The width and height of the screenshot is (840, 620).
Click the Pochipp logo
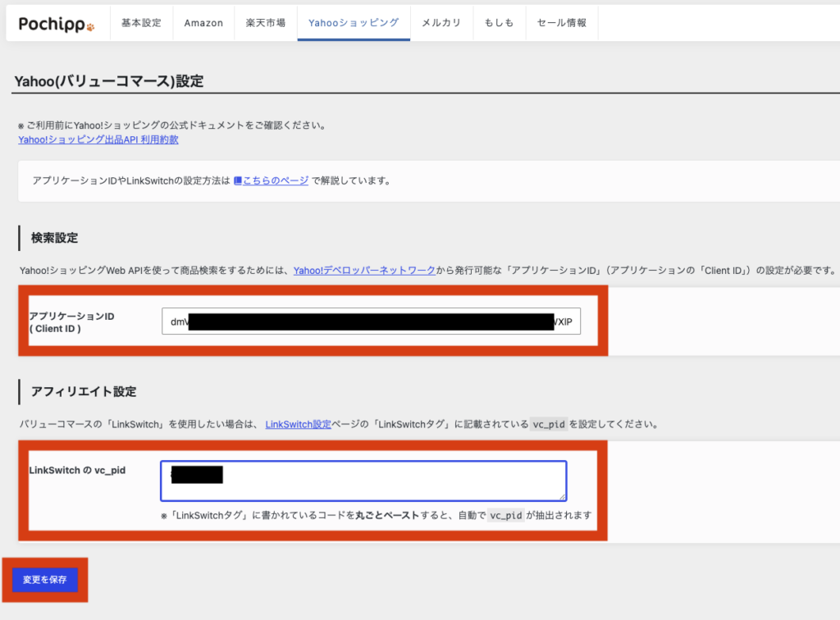(57, 24)
